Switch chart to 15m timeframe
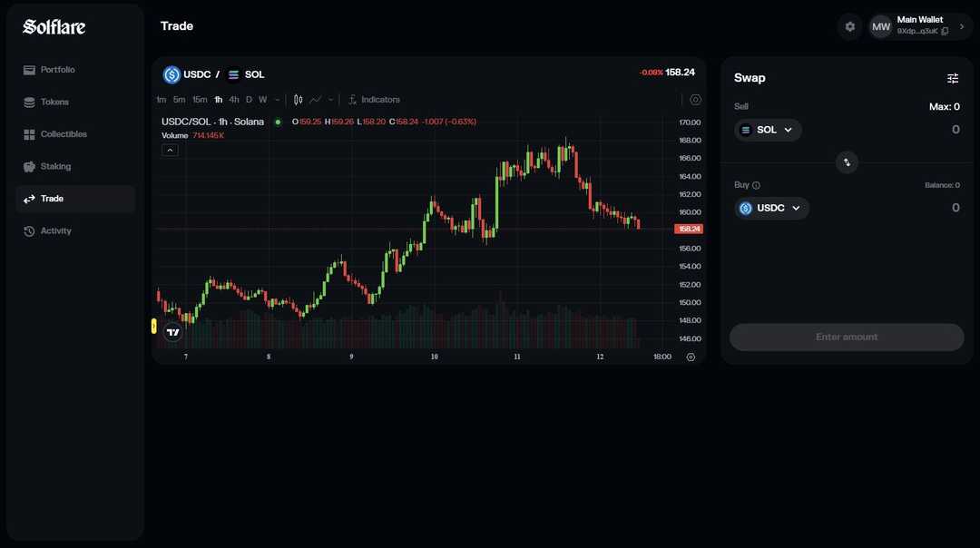Image resolution: width=980 pixels, height=548 pixels. coord(200,99)
